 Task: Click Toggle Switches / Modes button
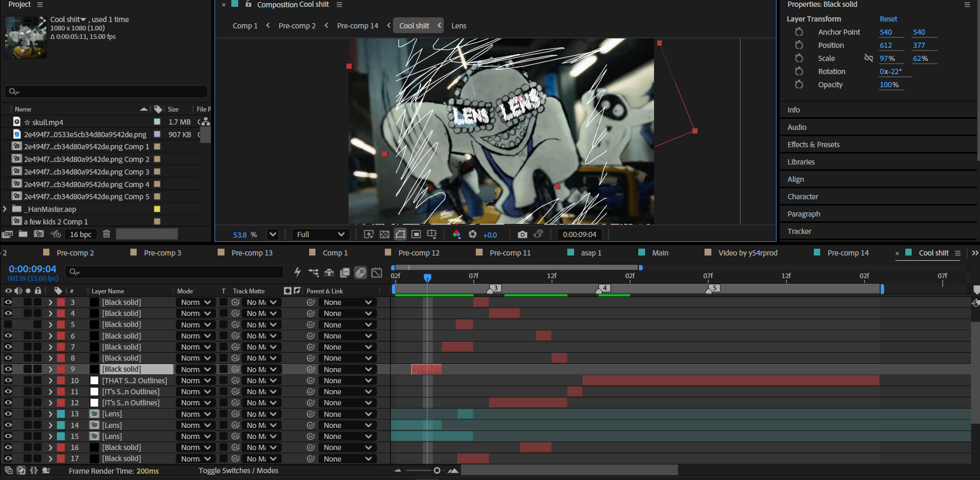pos(238,471)
